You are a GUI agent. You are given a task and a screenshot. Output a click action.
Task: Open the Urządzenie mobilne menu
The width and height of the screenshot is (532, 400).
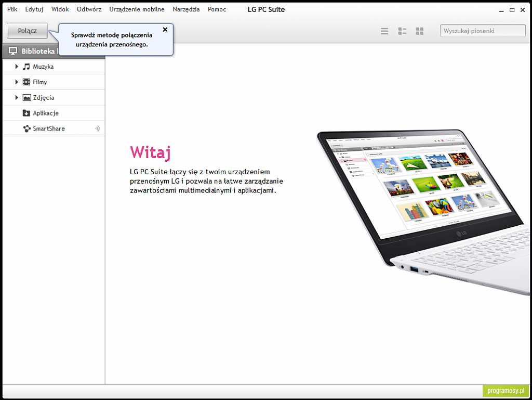tap(137, 9)
